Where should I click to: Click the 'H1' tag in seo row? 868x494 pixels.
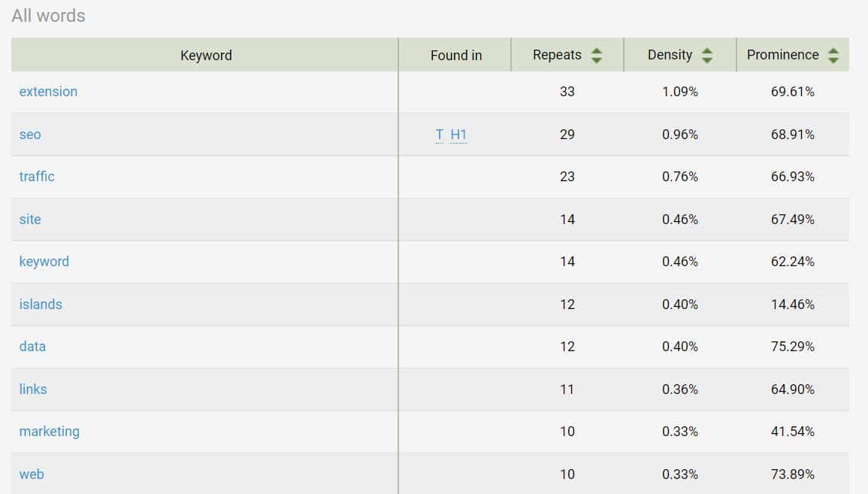pos(458,135)
